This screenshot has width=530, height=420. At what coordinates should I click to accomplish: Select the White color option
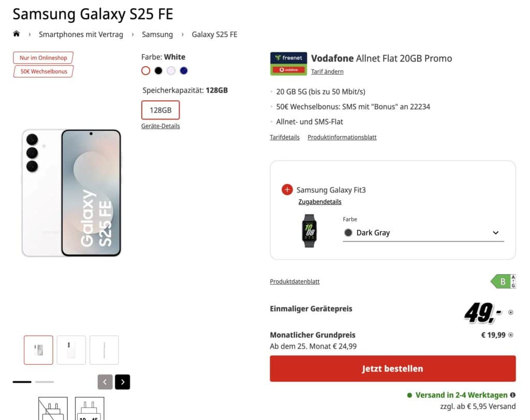145,71
